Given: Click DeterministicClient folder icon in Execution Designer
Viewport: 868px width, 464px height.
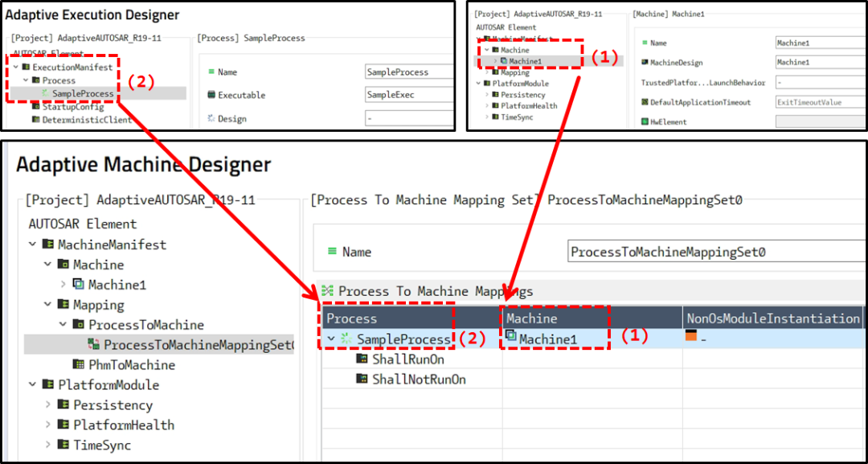Looking at the screenshot, I should tap(35, 119).
